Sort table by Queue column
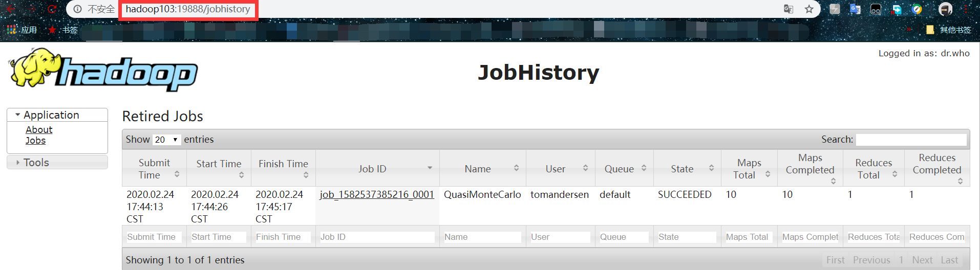This screenshot has width=980, height=270. [624, 169]
